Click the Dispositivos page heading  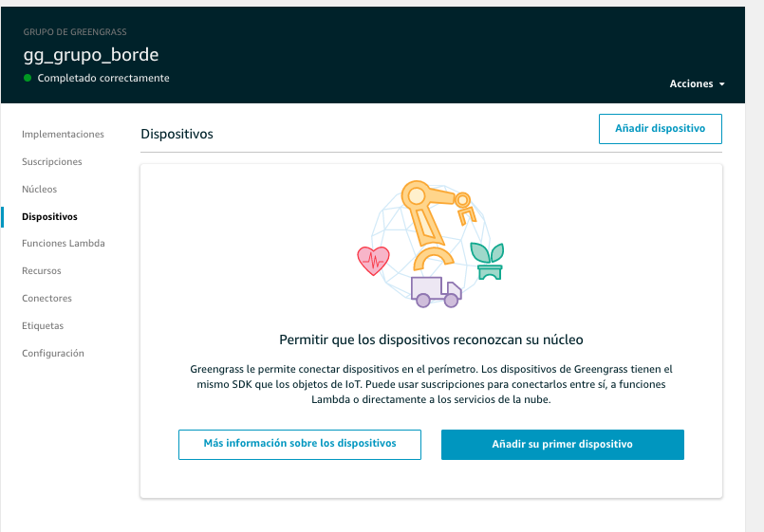click(177, 134)
